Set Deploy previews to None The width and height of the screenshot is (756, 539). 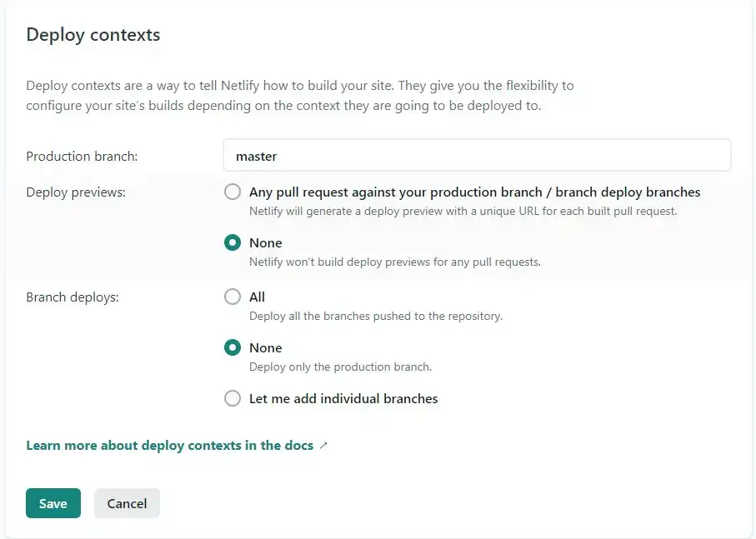pyautogui.click(x=233, y=242)
